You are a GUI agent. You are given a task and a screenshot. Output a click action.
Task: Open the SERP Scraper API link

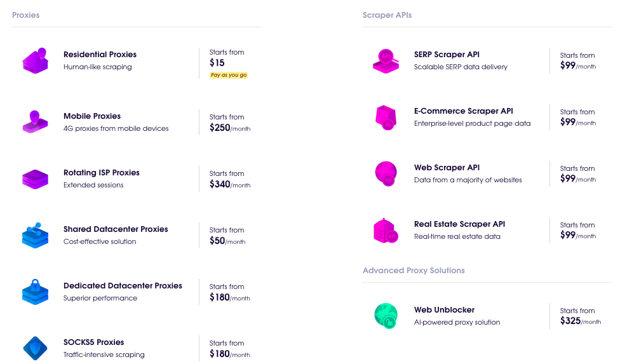447,55
